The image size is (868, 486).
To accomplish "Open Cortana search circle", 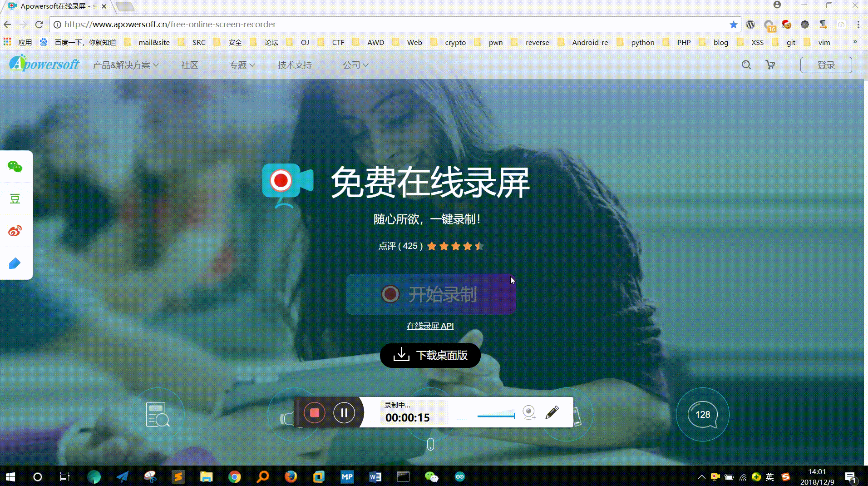I will [x=38, y=476].
